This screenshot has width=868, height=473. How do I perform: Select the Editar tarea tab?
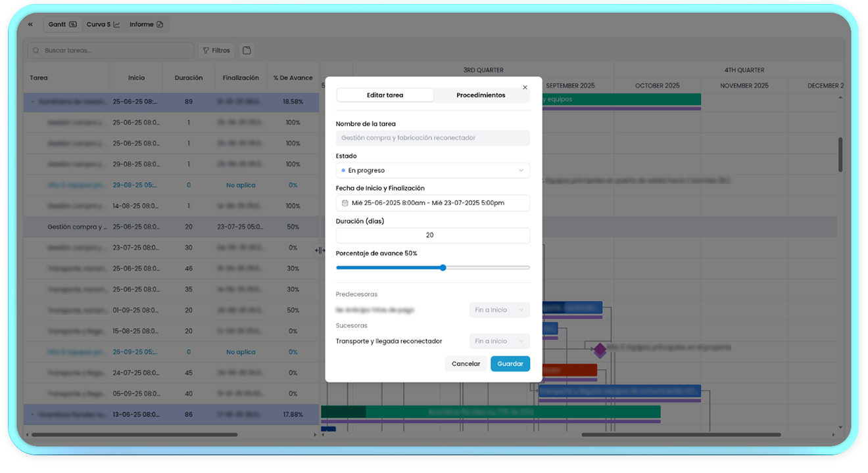(385, 95)
